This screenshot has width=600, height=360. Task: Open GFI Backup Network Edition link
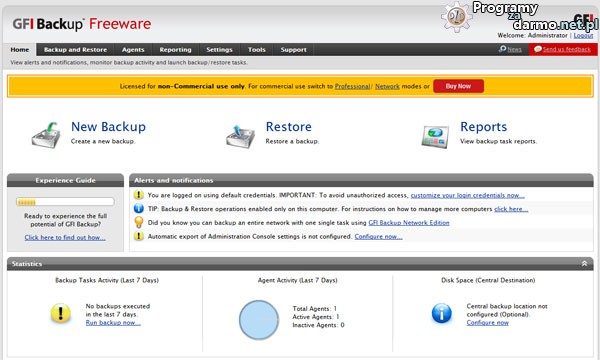click(x=409, y=223)
